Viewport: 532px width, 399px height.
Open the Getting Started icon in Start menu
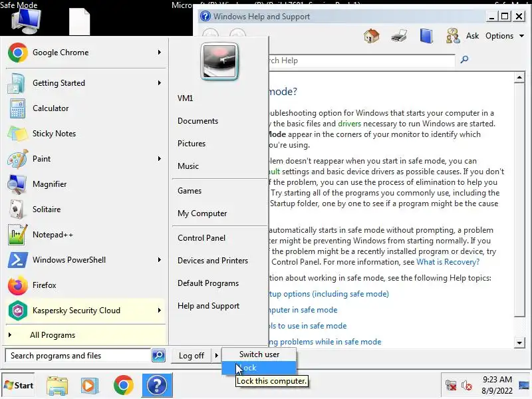point(16,83)
